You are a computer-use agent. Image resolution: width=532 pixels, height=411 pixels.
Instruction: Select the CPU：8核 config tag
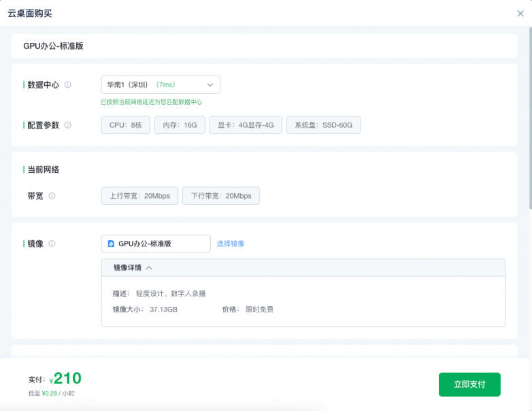pyautogui.click(x=126, y=125)
